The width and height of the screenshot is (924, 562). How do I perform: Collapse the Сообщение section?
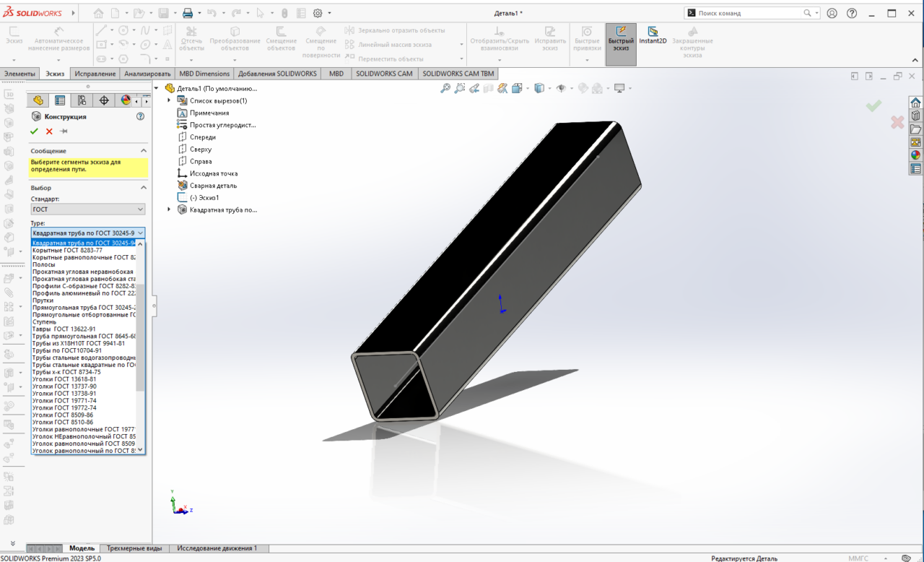pyautogui.click(x=143, y=150)
